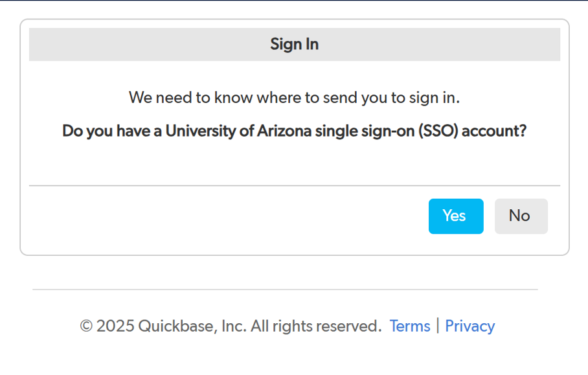Viewport: 588px width, 375px height.
Task: Click the copyright symbol in the footer
Action: click(x=86, y=326)
